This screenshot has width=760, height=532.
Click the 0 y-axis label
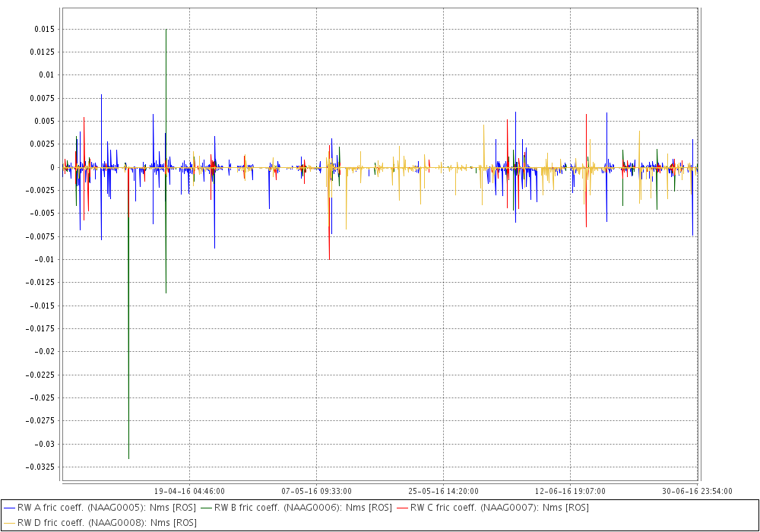(52, 167)
